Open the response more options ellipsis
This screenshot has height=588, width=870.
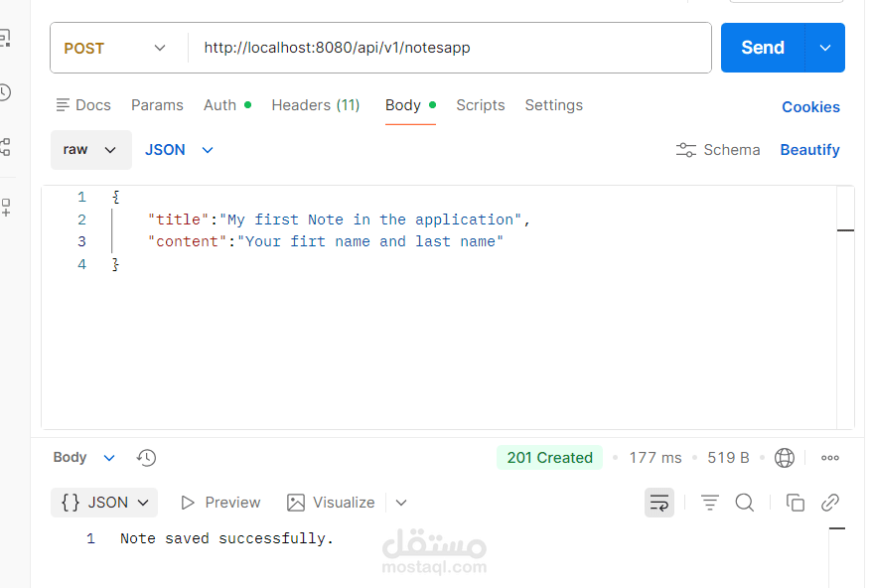point(830,458)
